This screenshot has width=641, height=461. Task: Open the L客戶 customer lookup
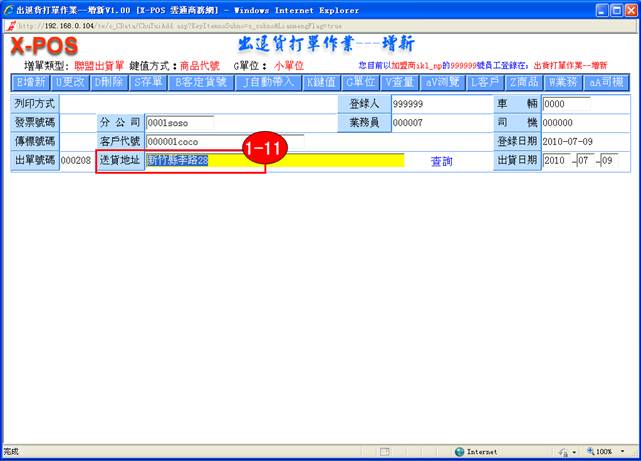pyautogui.click(x=487, y=82)
